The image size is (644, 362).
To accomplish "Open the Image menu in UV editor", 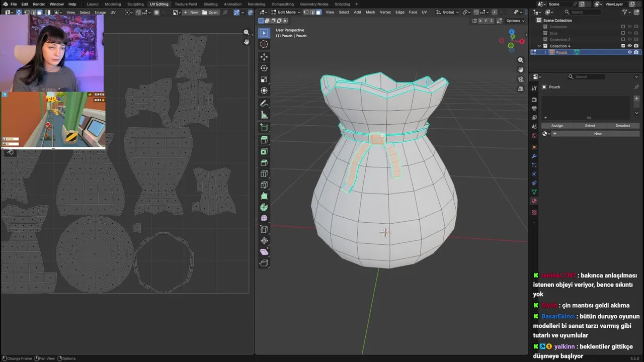I will tap(100, 12).
